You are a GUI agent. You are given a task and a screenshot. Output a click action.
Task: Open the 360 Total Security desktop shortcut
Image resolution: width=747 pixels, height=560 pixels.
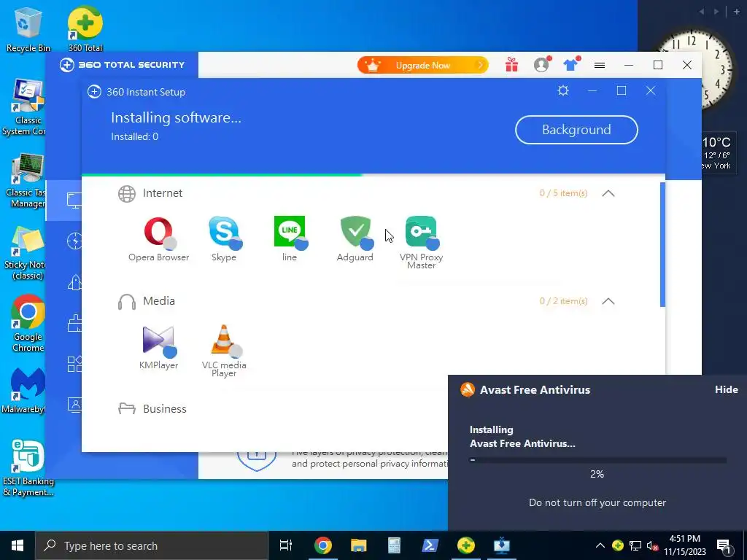85,28
